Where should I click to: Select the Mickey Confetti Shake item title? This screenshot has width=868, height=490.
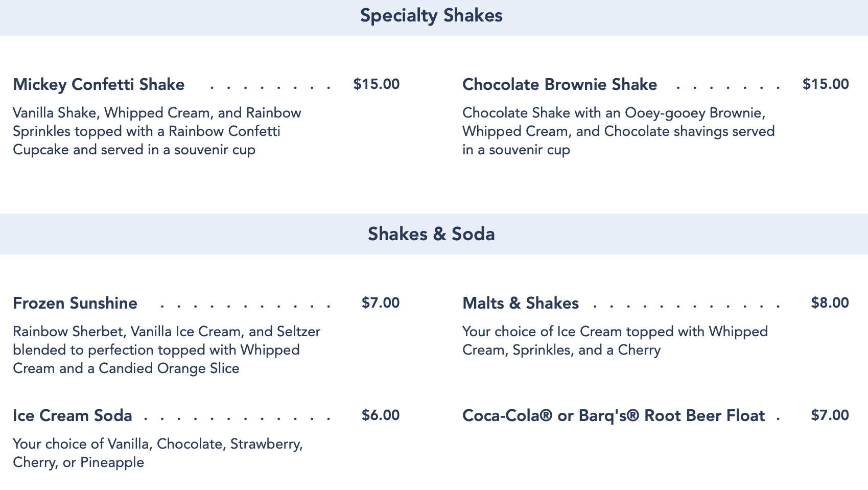click(x=99, y=84)
